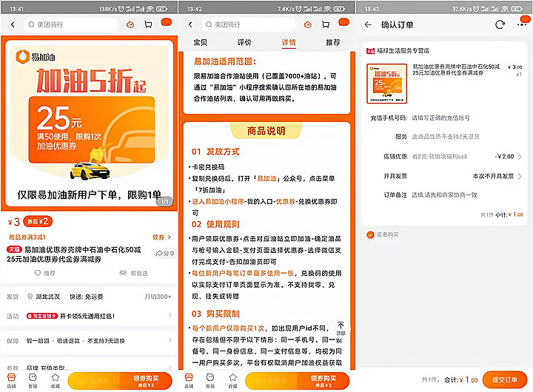Expand 保障 guarantee row chevron
The height and width of the screenshot is (392, 533).
170,340
